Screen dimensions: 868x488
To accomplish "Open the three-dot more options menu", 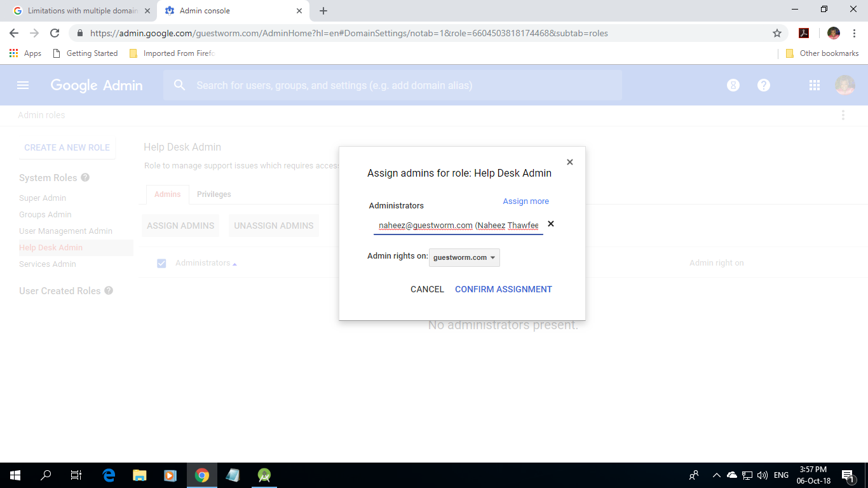I will (843, 115).
